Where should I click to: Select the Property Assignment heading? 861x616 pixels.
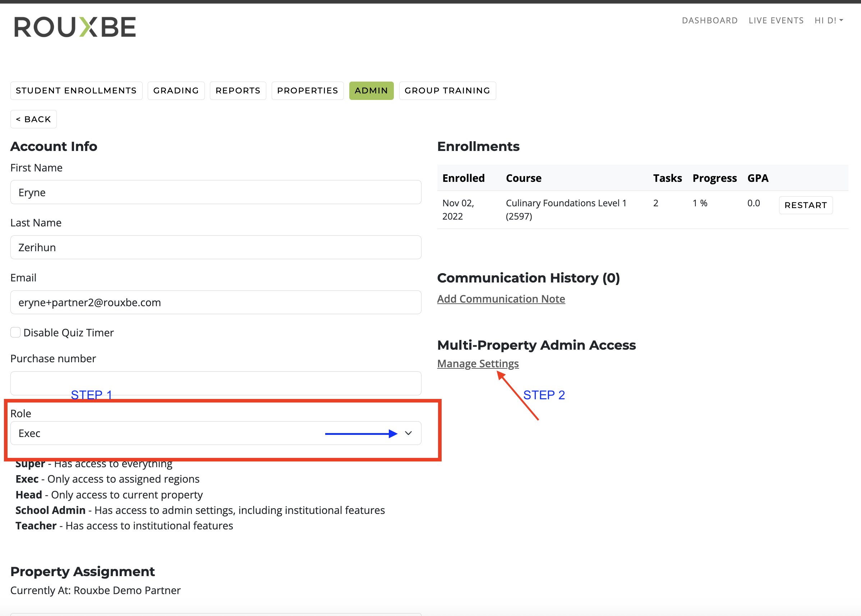[82, 572]
